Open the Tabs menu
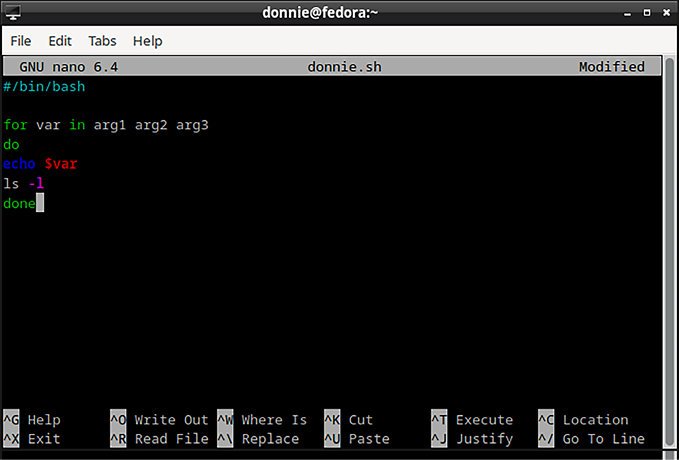Screen dimensions: 679x460 (x=102, y=41)
